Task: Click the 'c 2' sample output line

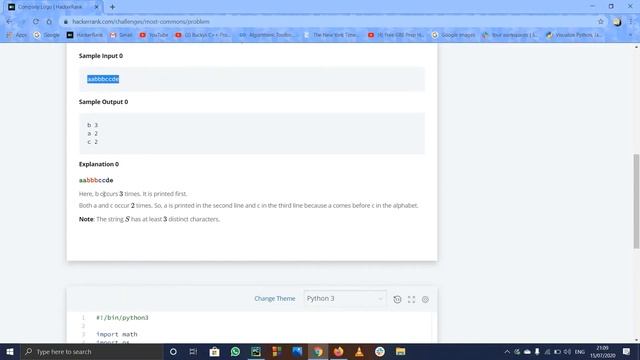Action: [x=93, y=142]
